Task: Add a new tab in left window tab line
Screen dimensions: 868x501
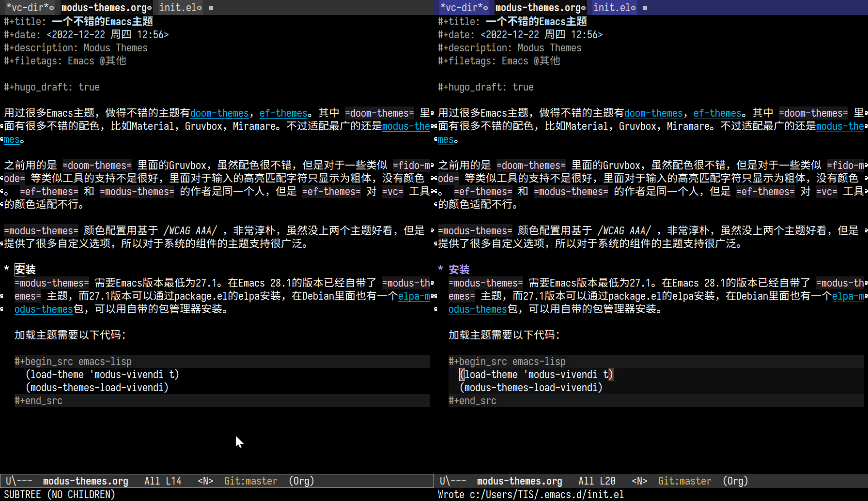Action: [211, 8]
